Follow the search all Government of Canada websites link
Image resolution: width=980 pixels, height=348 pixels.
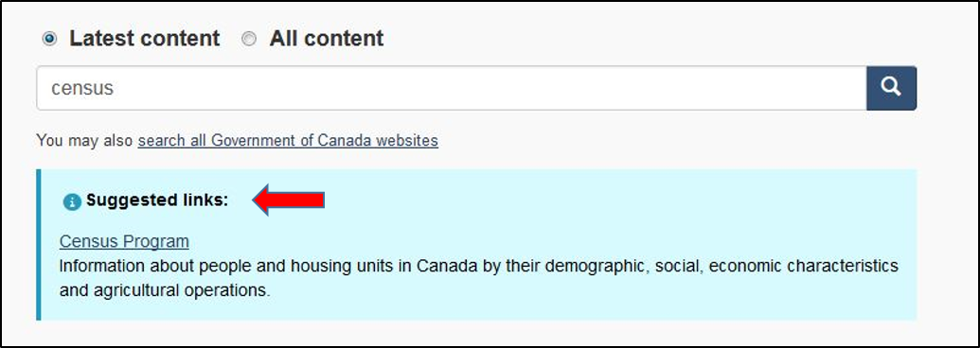(x=288, y=140)
